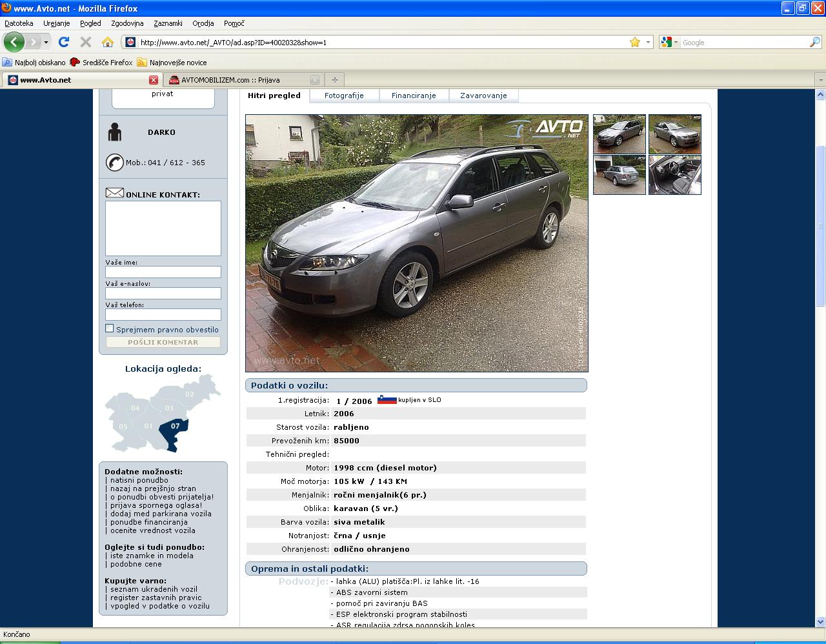This screenshot has width=826, height=644.
Task: Switch to the Financiranje tab
Action: point(414,96)
